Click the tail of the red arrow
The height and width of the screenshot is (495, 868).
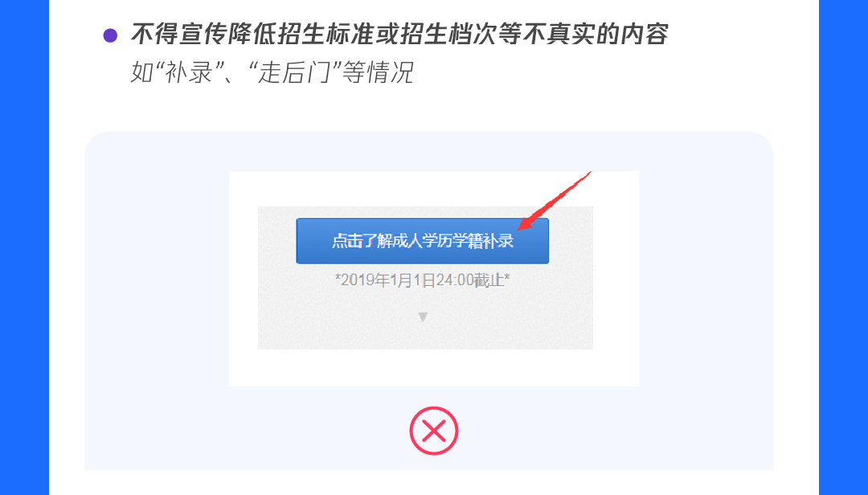tap(587, 175)
